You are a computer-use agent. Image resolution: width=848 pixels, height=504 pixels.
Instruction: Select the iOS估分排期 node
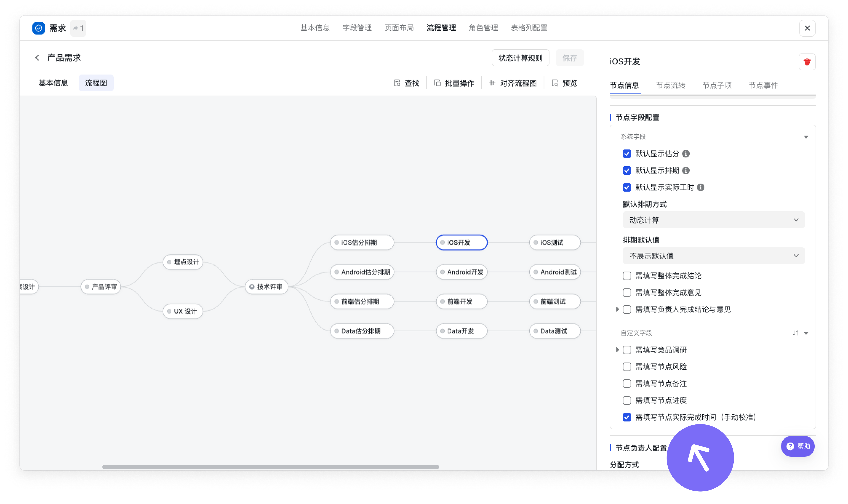(x=362, y=243)
